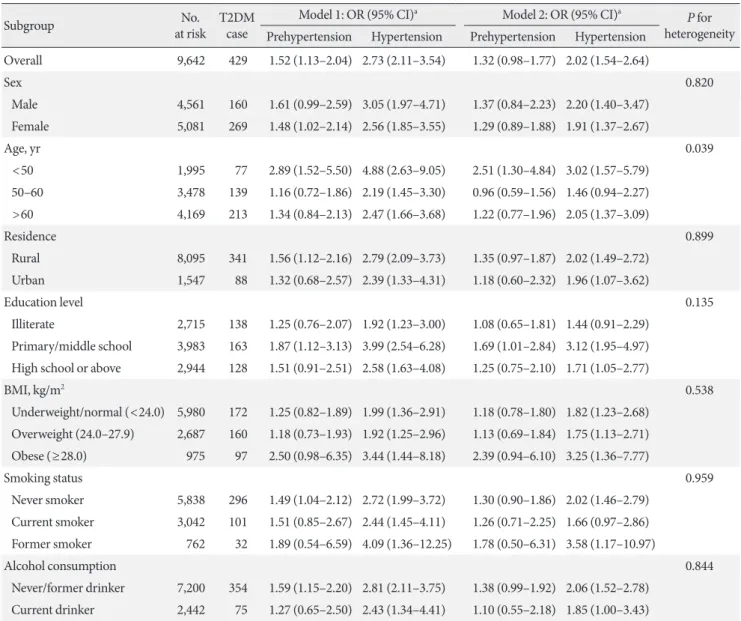Image resolution: width=741 pixels, height=621 pixels.
Task: Click the 'P for heterogeneity' header
Action: point(699,26)
